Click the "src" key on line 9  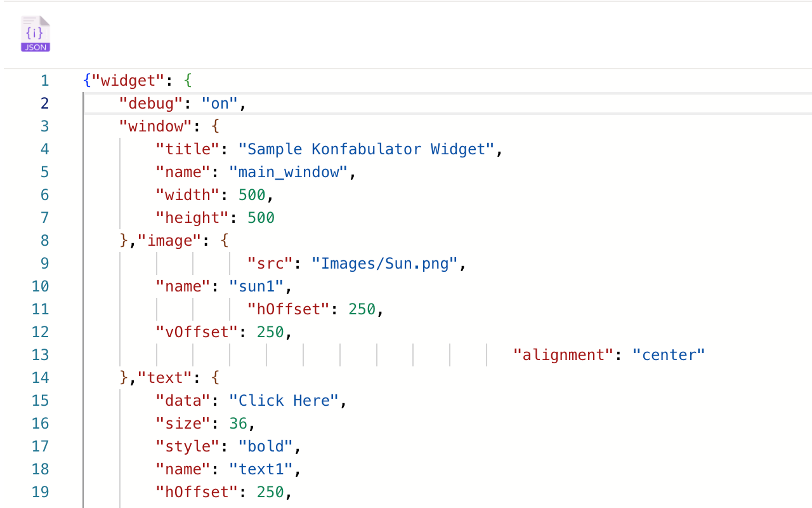tap(270, 264)
